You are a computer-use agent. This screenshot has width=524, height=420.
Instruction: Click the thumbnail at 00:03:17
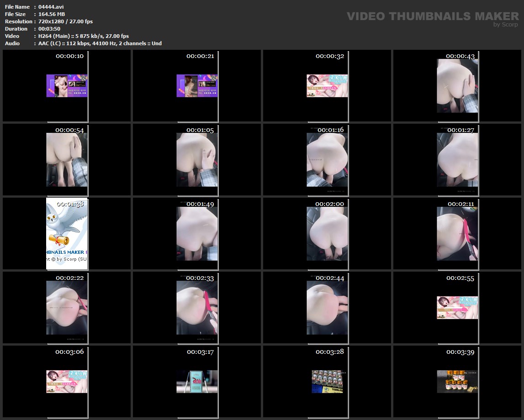pos(197,382)
